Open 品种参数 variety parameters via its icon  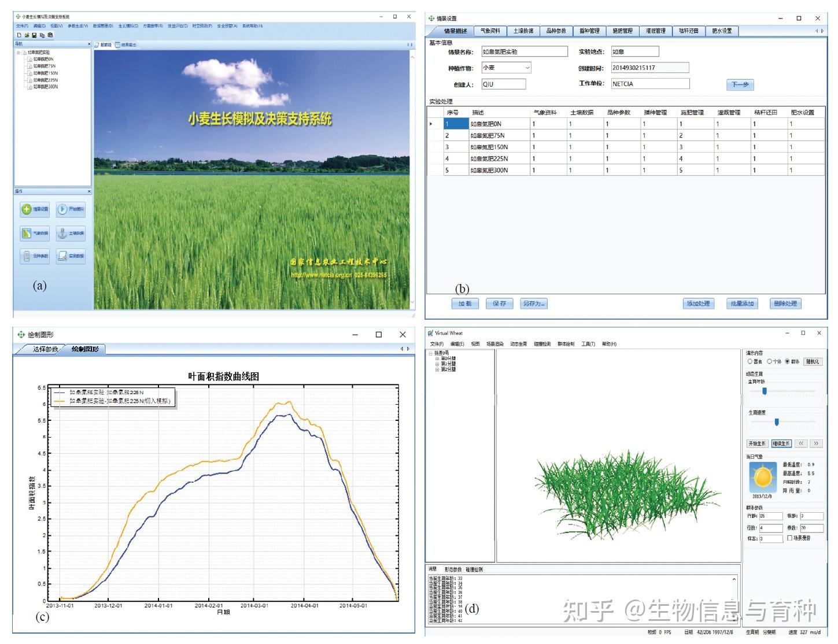[x=27, y=256]
